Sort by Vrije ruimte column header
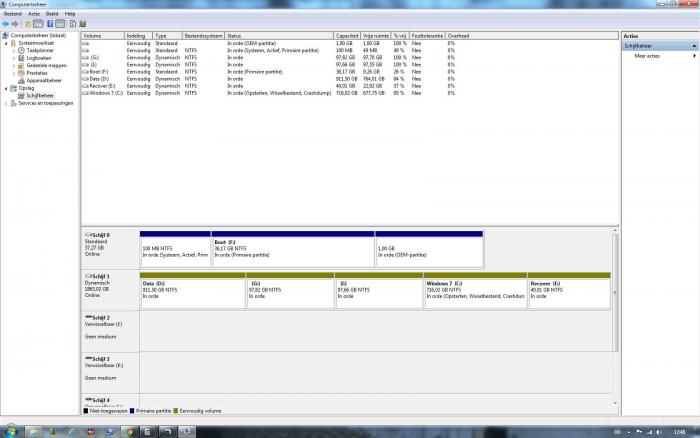The image size is (700, 438). 375,36
